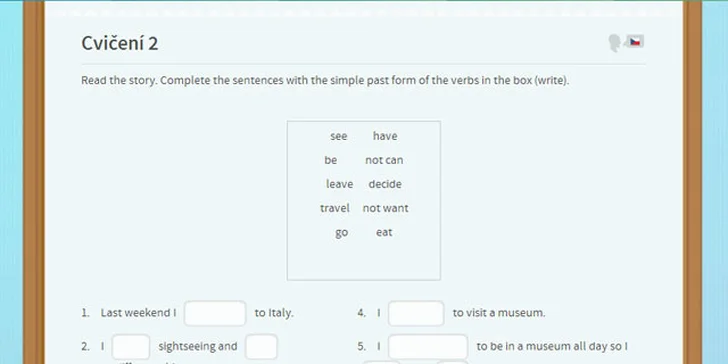Select the verb 'travel' in the box
Image resolution: width=728 pixels, height=364 pixels.
[335, 208]
